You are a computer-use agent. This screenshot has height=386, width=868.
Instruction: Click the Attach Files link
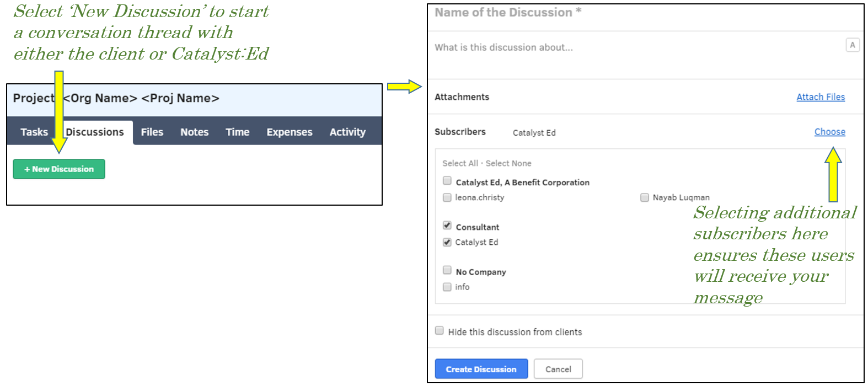coord(821,97)
